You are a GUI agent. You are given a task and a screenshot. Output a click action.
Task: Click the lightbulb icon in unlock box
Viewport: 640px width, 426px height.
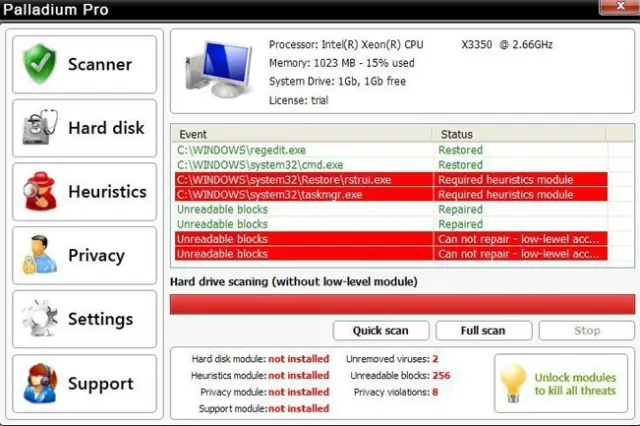tap(513, 384)
